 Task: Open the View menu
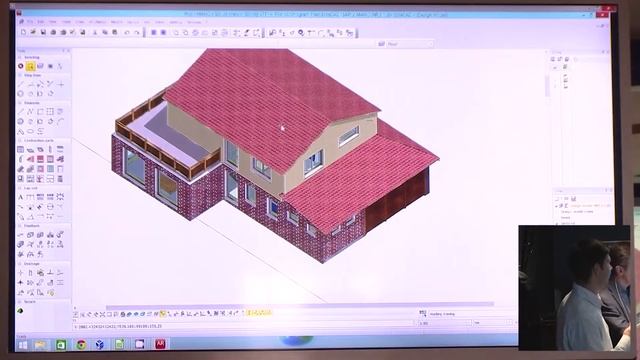pos(53,22)
